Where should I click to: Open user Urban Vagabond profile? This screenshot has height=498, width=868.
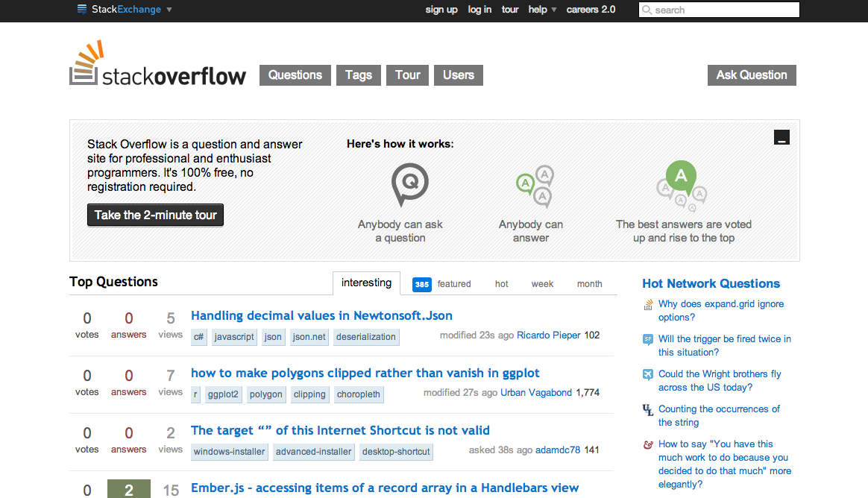tap(536, 393)
